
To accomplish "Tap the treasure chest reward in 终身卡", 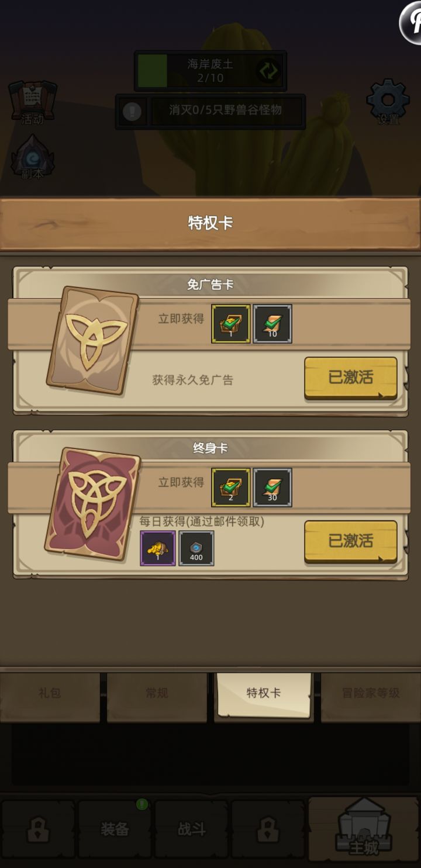I will pos(231,487).
